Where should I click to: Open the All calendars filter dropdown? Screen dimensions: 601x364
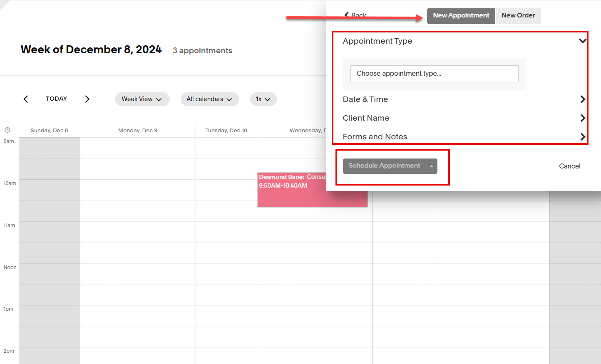[x=209, y=99]
